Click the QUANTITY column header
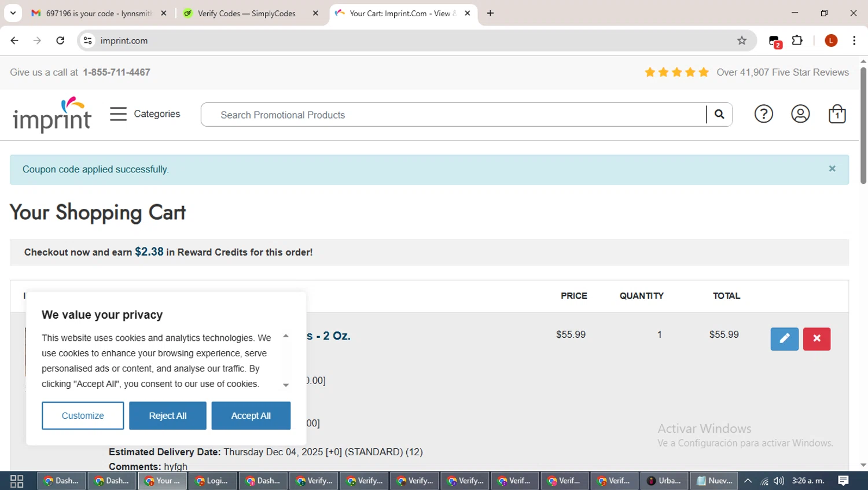The image size is (868, 490). (642, 296)
